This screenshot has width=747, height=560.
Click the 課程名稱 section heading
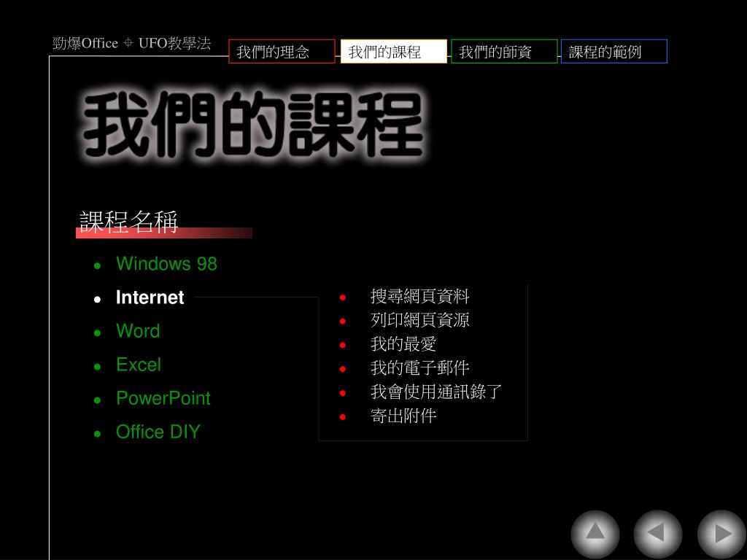[128, 222]
